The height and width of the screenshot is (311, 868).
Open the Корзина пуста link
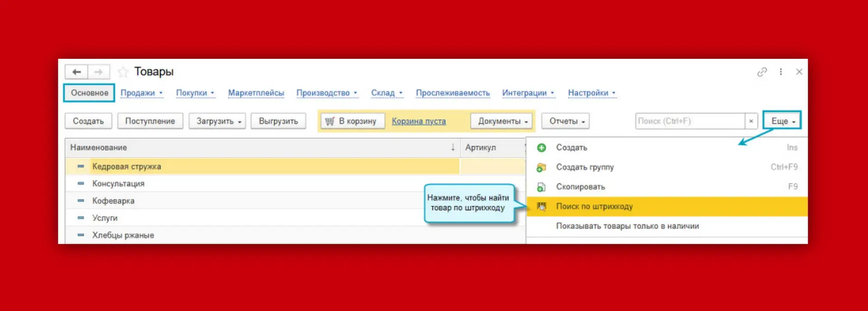(419, 121)
